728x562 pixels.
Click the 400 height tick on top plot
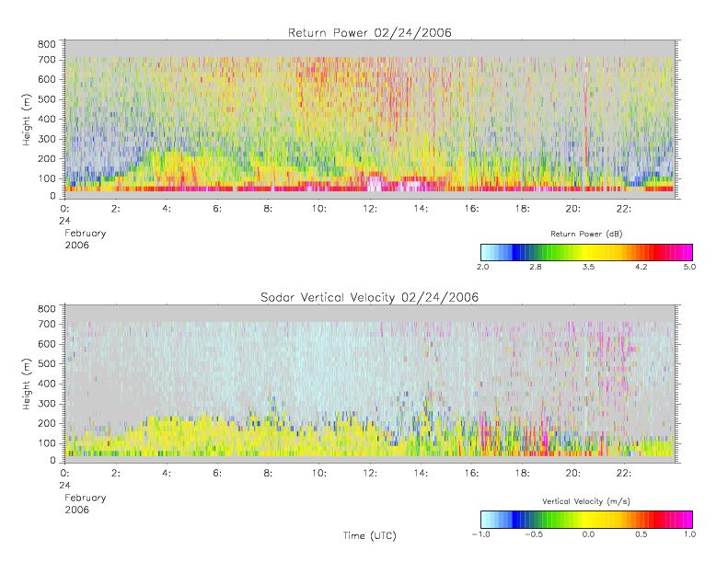(x=46, y=119)
